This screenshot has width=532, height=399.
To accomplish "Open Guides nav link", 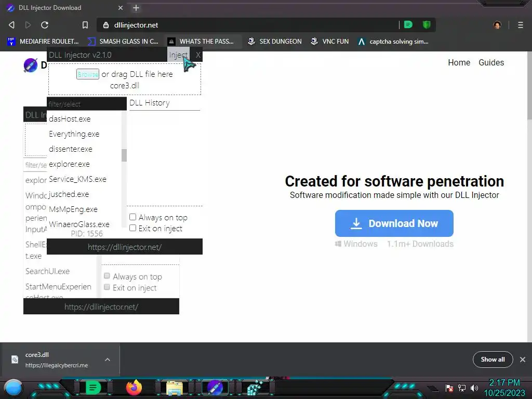I will (491, 62).
